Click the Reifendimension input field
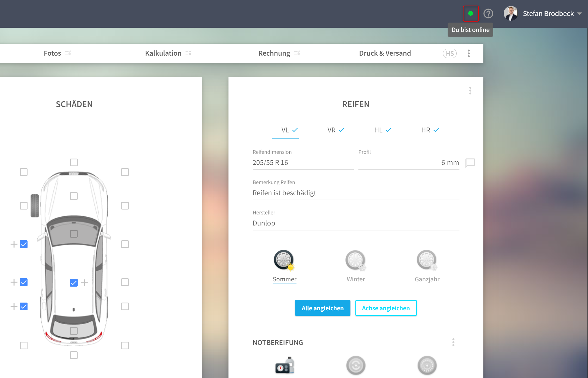588x378 pixels. (x=303, y=163)
